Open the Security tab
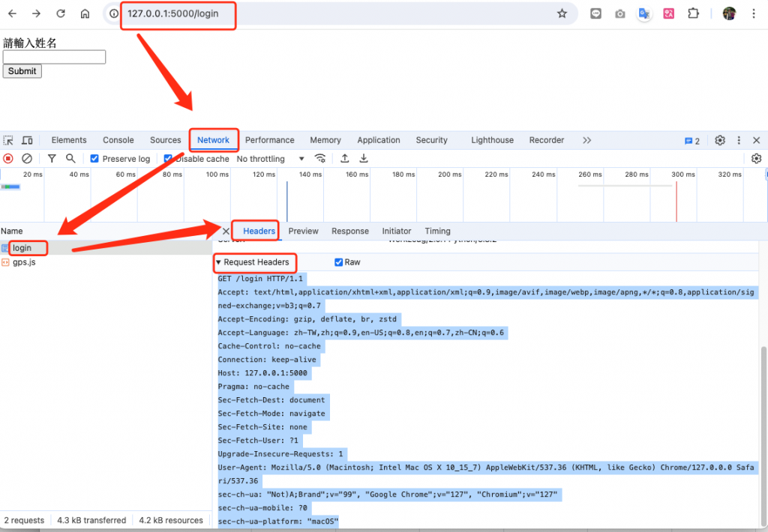Image resolution: width=768 pixels, height=532 pixels. (x=431, y=140)
